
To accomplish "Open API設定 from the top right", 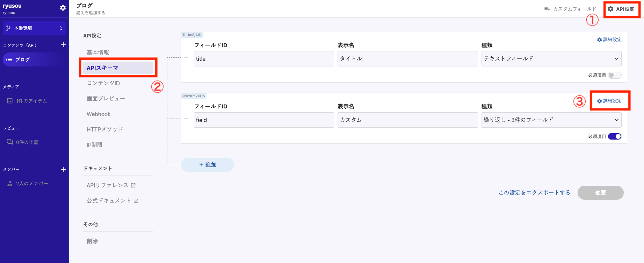I will click(x=621, y=9).
